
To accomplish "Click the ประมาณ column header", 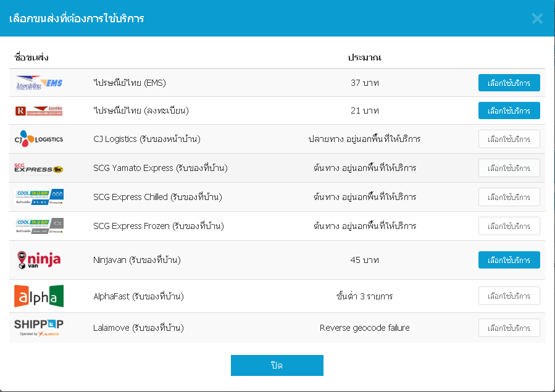I will coord(365,57).
